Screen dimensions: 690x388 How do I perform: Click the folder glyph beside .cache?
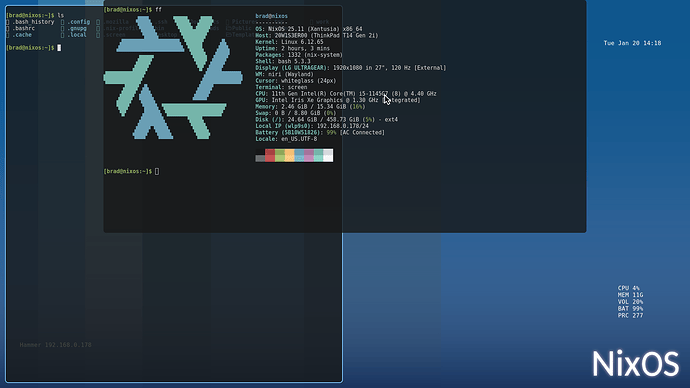(x=7, y=35)
